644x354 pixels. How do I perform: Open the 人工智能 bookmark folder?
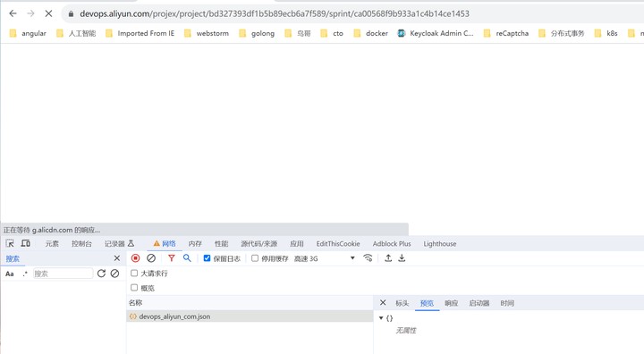coord(76,33)
